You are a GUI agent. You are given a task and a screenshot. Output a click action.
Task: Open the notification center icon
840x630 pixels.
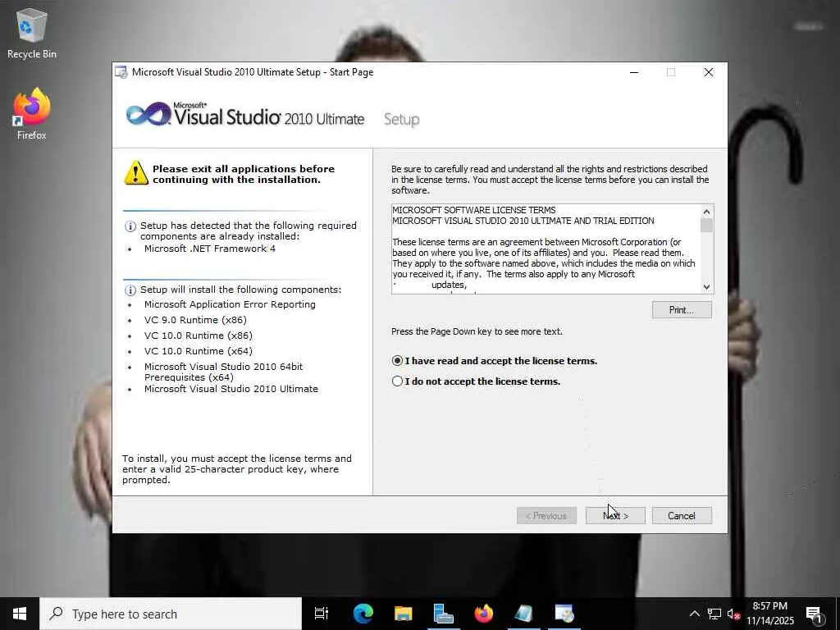[815, 614]
